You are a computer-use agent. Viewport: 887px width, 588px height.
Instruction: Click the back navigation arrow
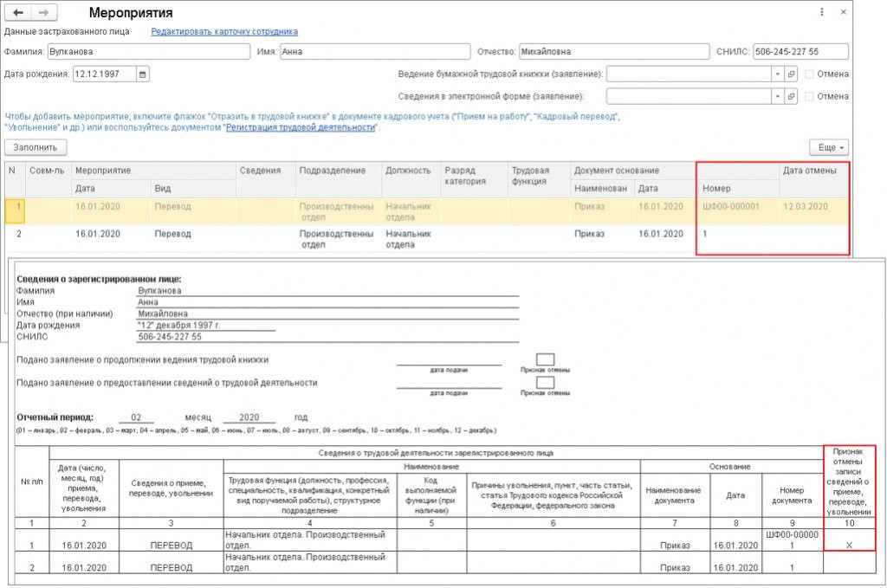click(x=18, y=13)
